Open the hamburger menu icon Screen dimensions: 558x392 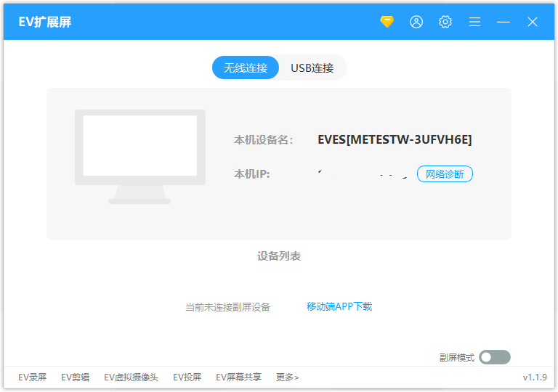click(474, 22)
